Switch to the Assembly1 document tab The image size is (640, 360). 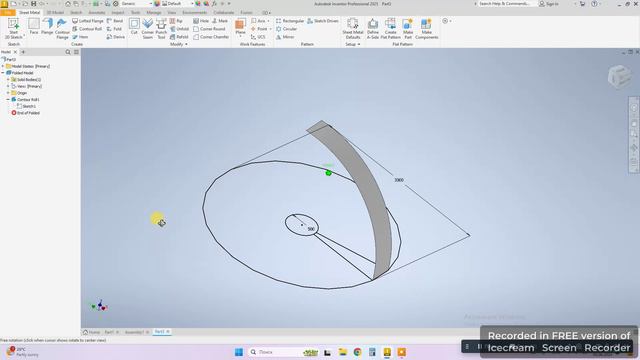134,332
